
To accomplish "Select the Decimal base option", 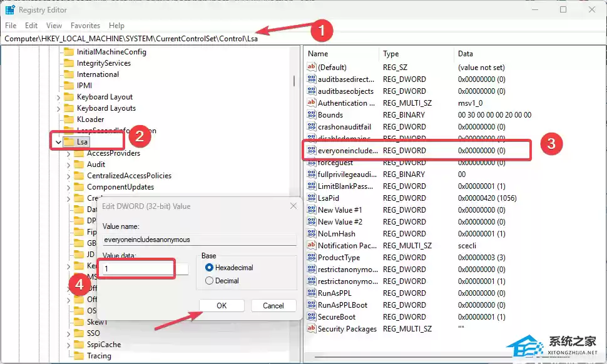I will [x=210, y=281].
